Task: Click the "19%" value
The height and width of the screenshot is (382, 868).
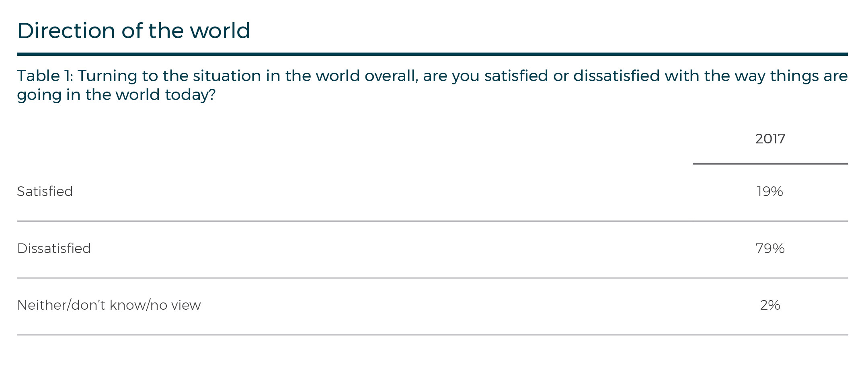Action: point(770,192)
